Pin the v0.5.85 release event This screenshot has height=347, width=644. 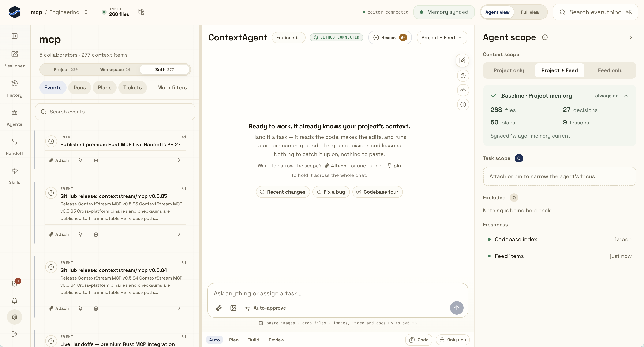[81, 234]
